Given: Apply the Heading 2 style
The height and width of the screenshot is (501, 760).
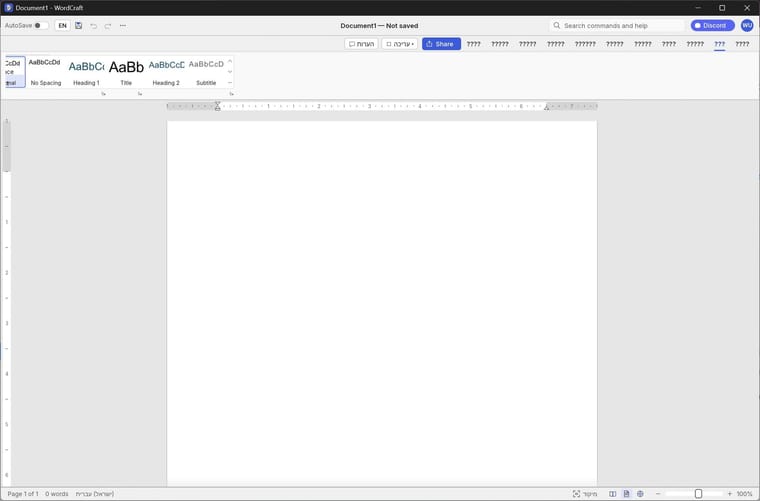Looking at the screenshot, I should (166, 72).
